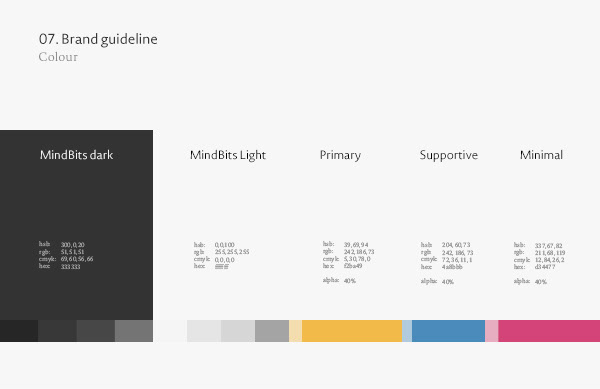Click the lightest gray swatch in dark strip

pyautogui.click(x=134, y=331)
